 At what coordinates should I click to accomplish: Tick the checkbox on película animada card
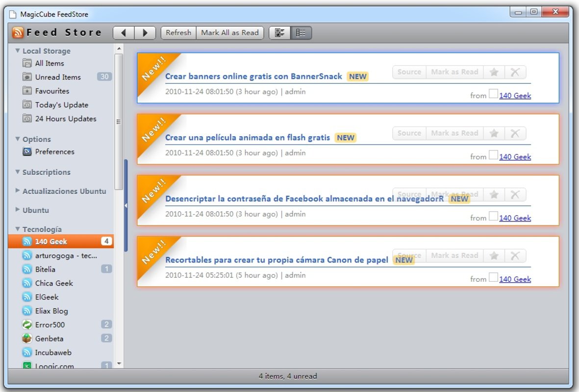click(493, 155)
